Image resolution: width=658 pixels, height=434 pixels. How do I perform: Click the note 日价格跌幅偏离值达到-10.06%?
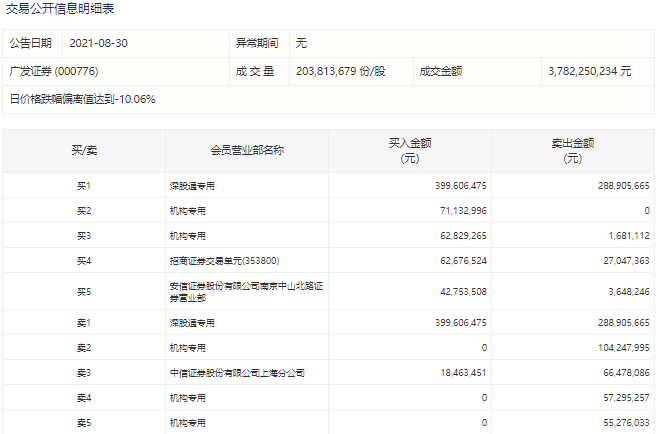click(82, 99)
